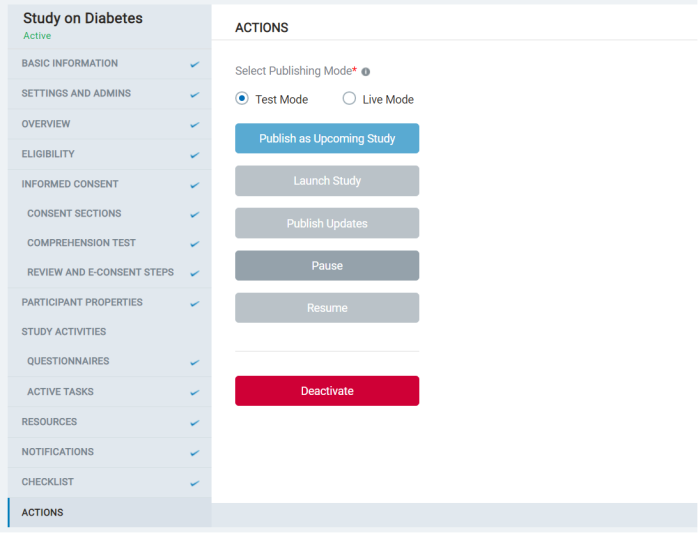The image size is (698, 533).
Task: Open the Questionnaires sub-item
Action: pyautogui.click(x=110, y=361)
